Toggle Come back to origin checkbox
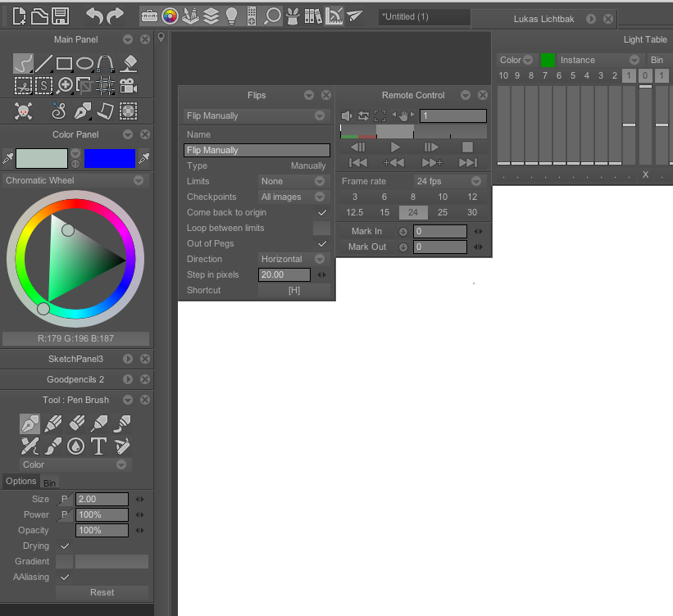 point(322,212)
